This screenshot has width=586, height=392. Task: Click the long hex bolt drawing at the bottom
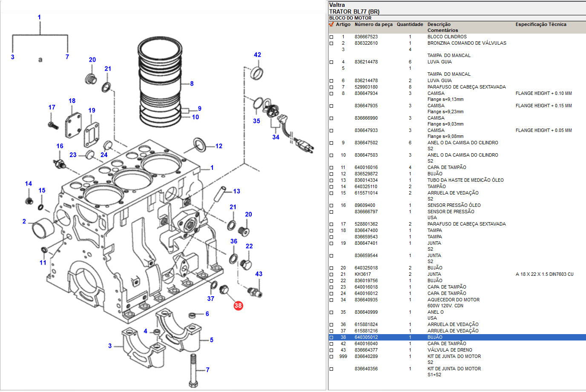(194, 370)
